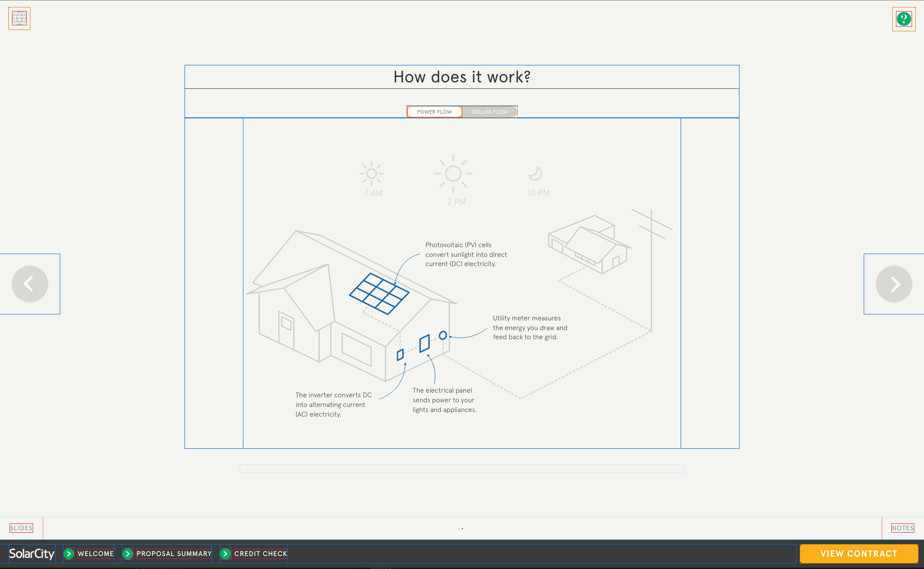
Task: Click the globe language icon
Action: click(x=19, y=18)
